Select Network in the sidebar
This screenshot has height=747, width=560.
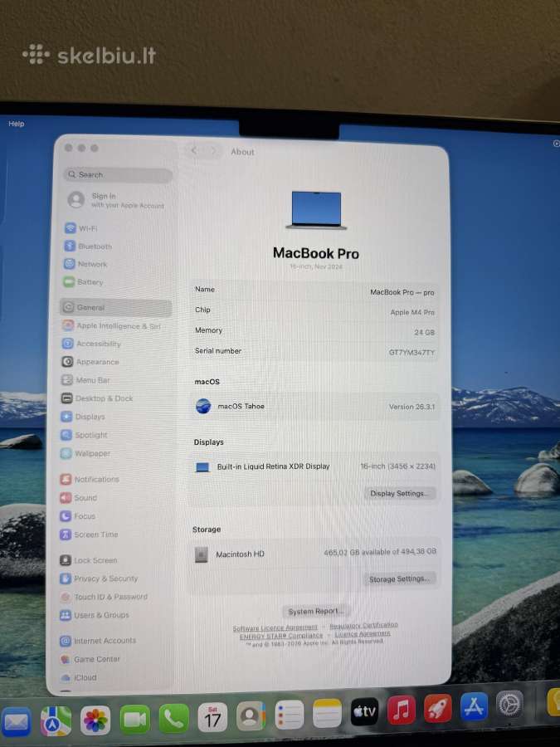pos(85,264)
